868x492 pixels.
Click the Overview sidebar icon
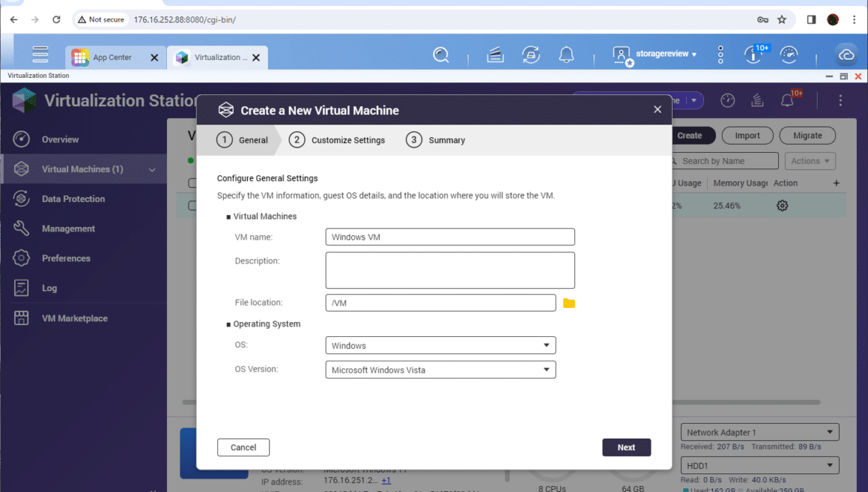22,140
